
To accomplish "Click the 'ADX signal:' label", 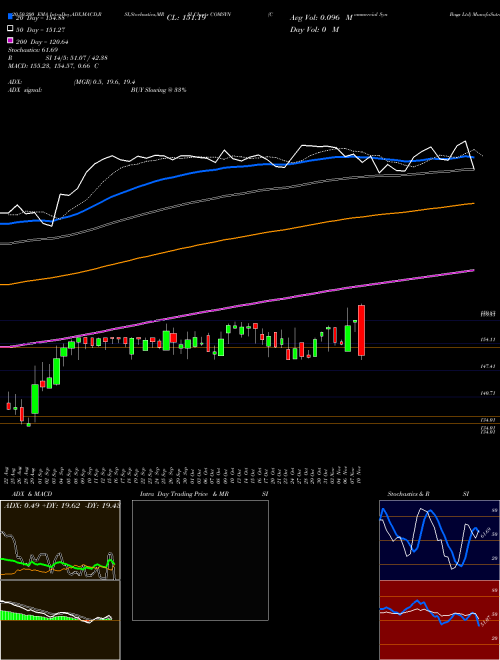I will [25, 90].
